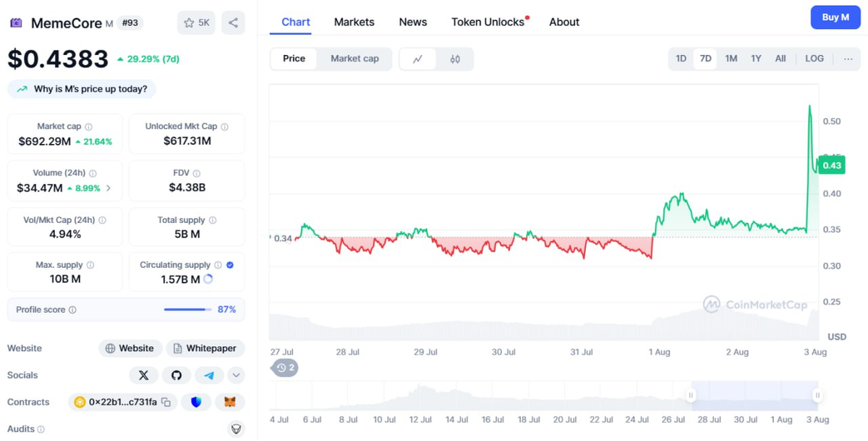Screen dimensions: 868x441
Task: Expand more socials with the chevron
Action: point(236,375)
